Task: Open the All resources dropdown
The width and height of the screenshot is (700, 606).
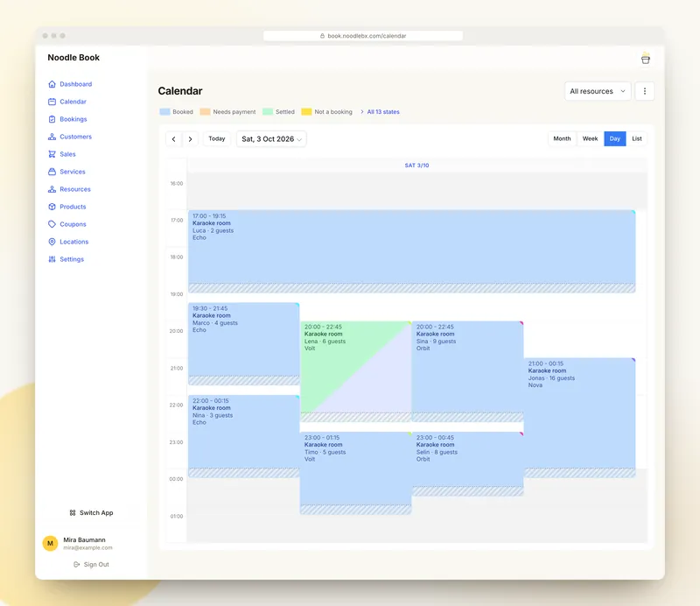Action: tap(598, 91)
